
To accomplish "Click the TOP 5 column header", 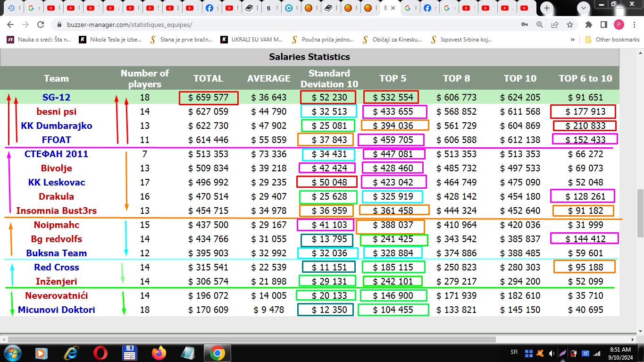I will (x=393, y=78).
